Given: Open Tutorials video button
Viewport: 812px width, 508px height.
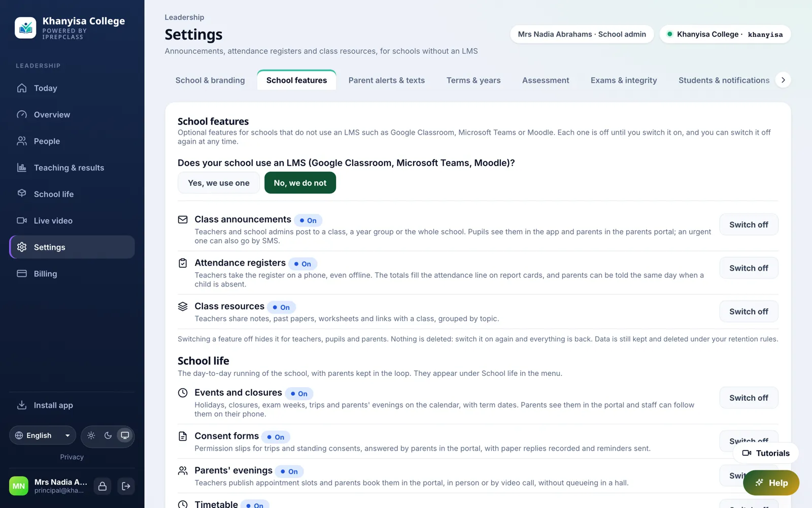Looking at the screenshot, I should 766,453.
